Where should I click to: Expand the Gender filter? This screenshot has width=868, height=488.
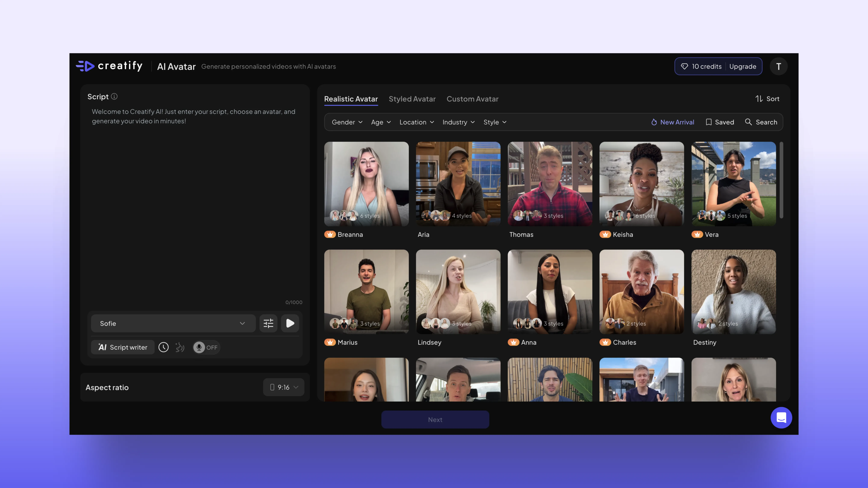tap(347, 122)
